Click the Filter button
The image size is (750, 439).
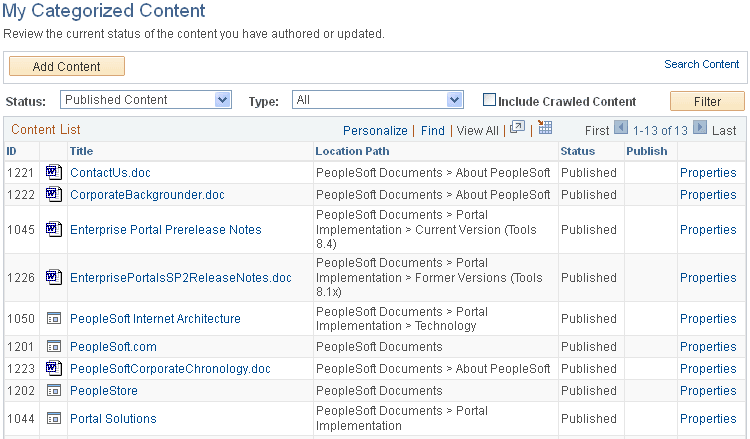(707, 101)
